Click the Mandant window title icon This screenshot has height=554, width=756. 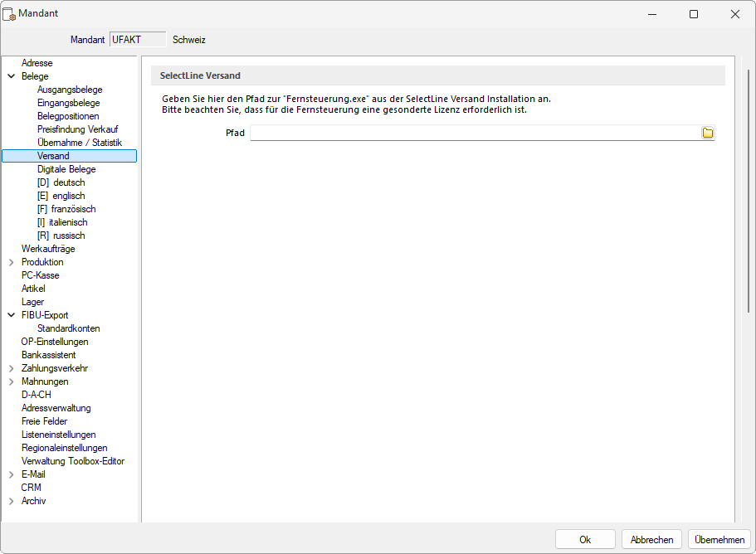pos(9,14)
